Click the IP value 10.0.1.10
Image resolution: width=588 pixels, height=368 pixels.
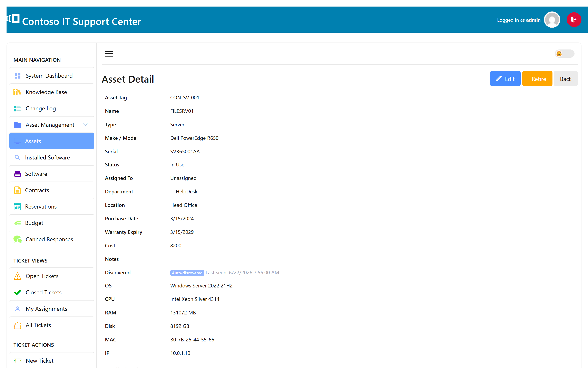[x=180, y=353]
